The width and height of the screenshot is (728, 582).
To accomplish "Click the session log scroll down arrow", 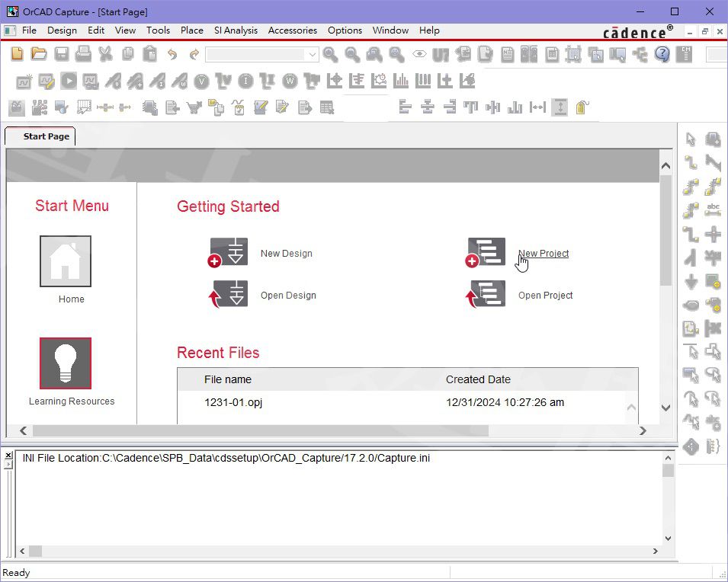I will [x=668, y=539].
